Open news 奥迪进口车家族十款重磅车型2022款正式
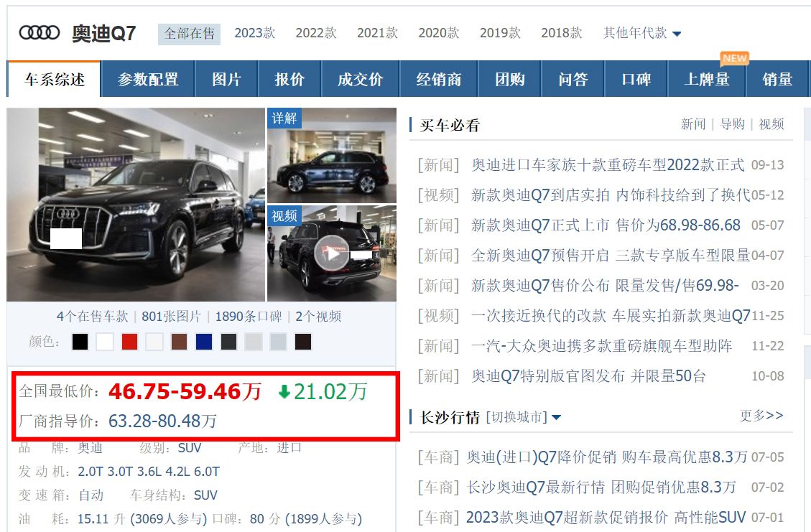The height and width of the screenshot is (532, 811). tap(608, 165)
